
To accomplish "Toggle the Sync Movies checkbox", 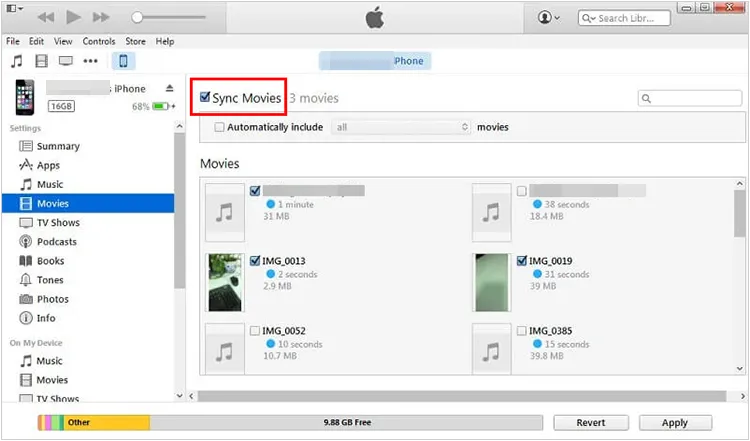I will pos(205,97).
